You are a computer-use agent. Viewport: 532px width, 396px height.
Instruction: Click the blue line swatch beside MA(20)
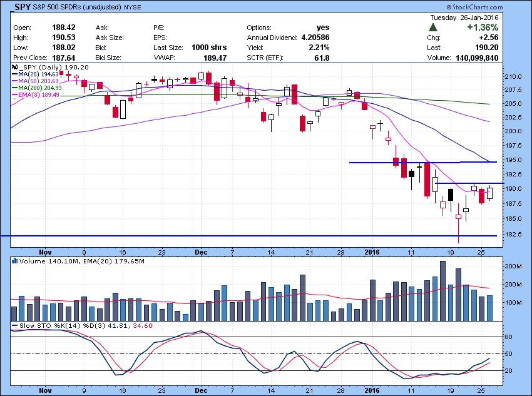pyautogui.click(x=15, y=74)
